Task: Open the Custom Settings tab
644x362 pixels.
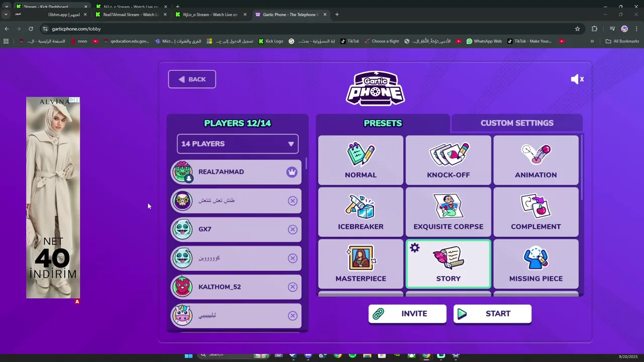Action: pyautogui.click(x=517, y=123)
